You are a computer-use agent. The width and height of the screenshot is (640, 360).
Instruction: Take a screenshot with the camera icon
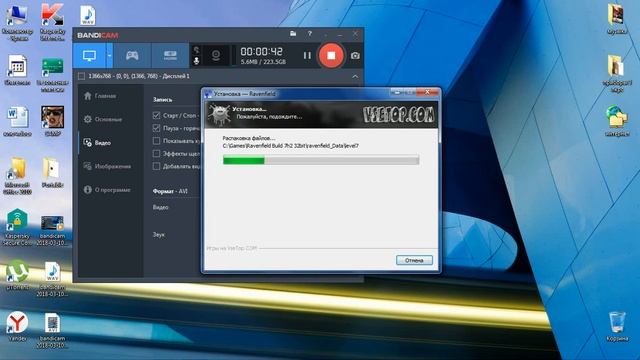(x=355, y=56)
